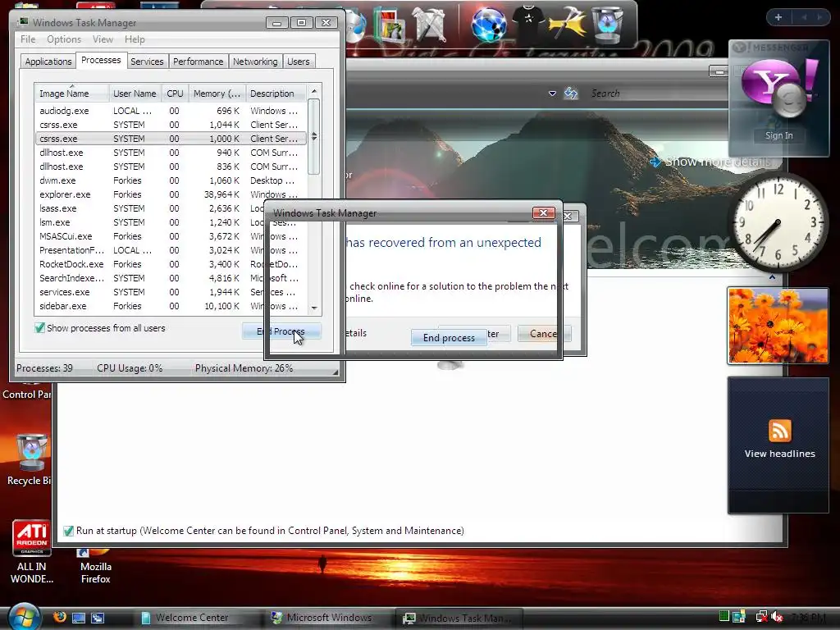840x630 pixels.
Task: Uncheck Show processes from all users
Action: tap(39, 328)
